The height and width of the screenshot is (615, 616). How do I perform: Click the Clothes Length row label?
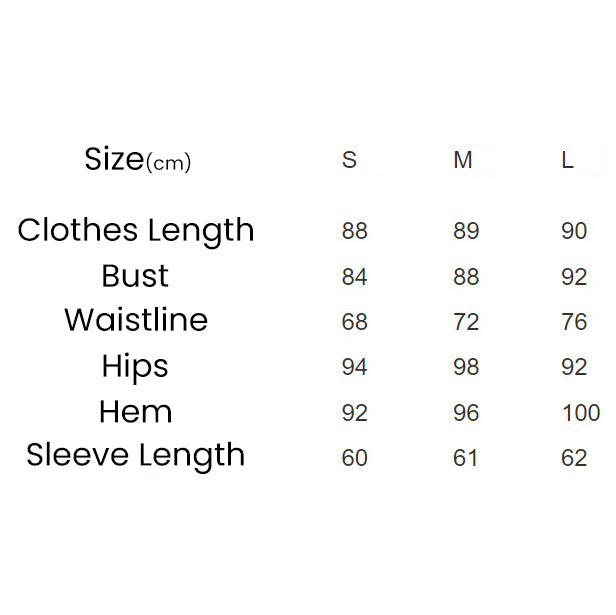136,231
